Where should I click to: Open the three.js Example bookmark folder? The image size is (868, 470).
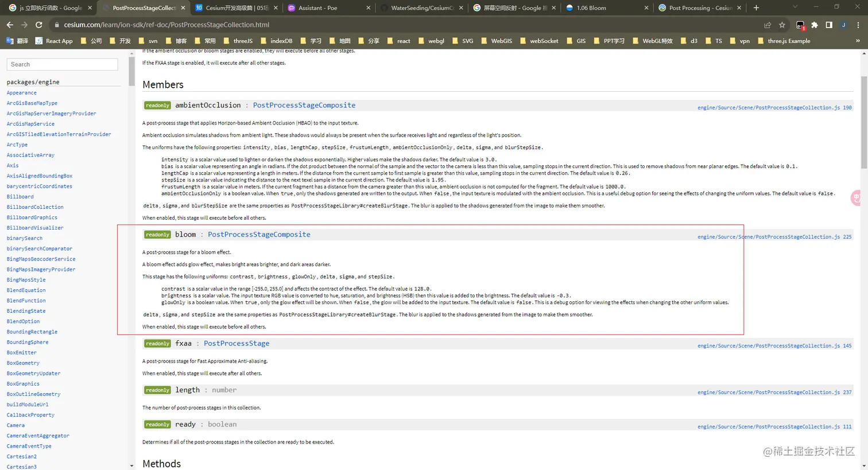(784, 41)
